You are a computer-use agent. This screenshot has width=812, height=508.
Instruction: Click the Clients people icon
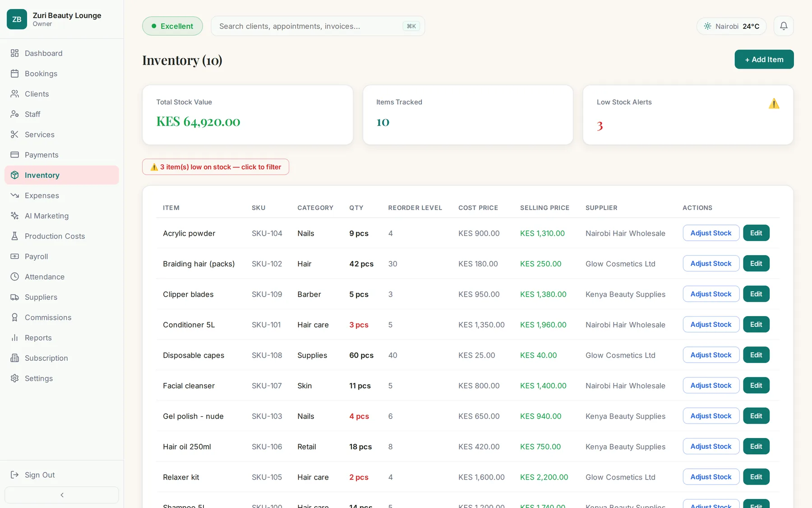tap(15, 94)
